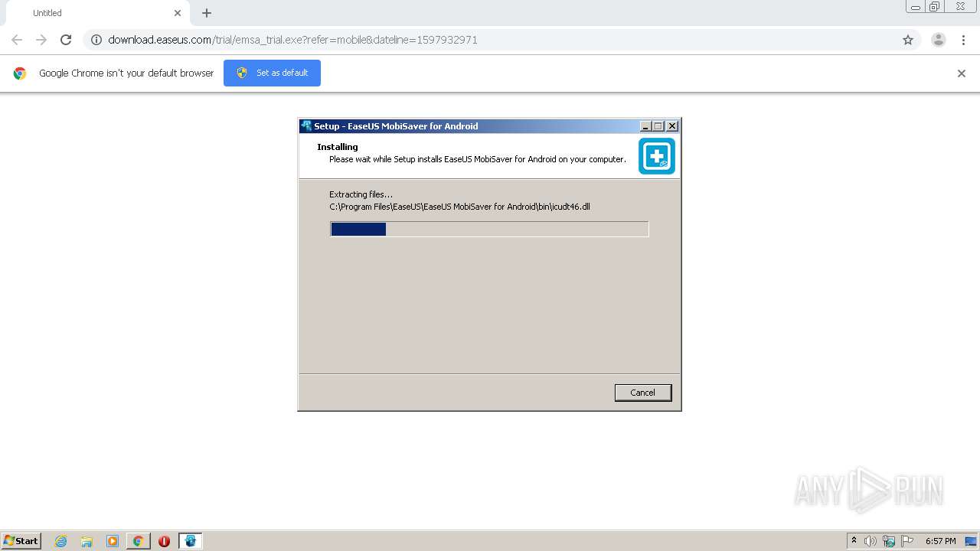Viewport: 980px width, 551px height.
Task: Click the setup title bar icon
Action: click(306, 126)
